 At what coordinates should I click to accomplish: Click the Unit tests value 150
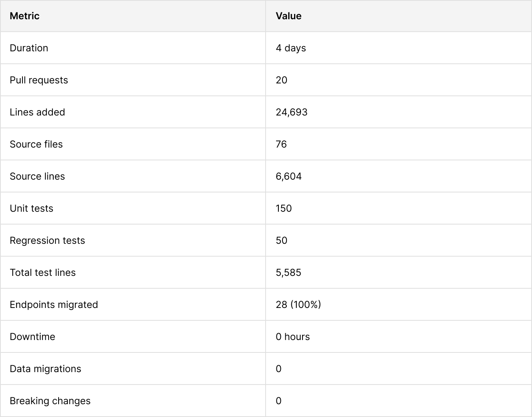tap(284, 208)
